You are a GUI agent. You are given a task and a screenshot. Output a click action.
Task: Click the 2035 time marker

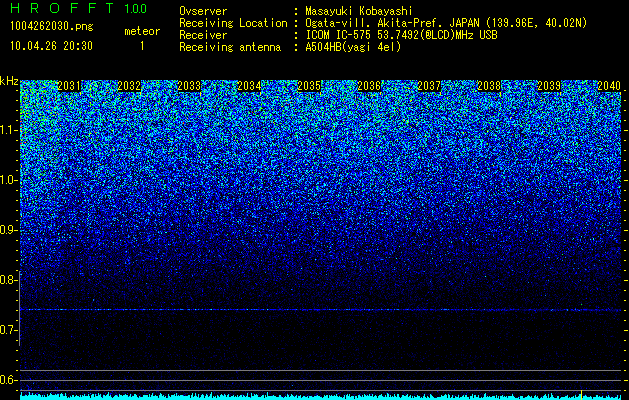pos(309,86)
